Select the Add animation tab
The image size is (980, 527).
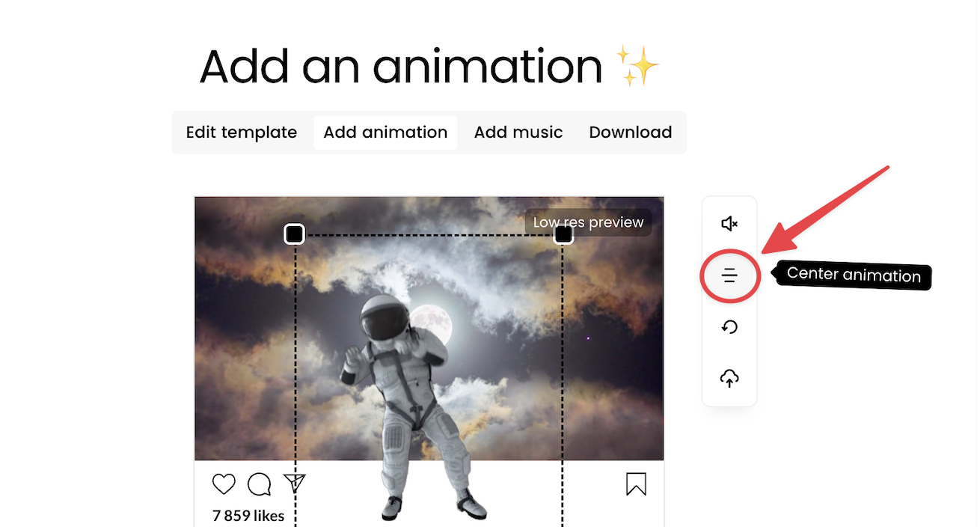tap(385, 132)
